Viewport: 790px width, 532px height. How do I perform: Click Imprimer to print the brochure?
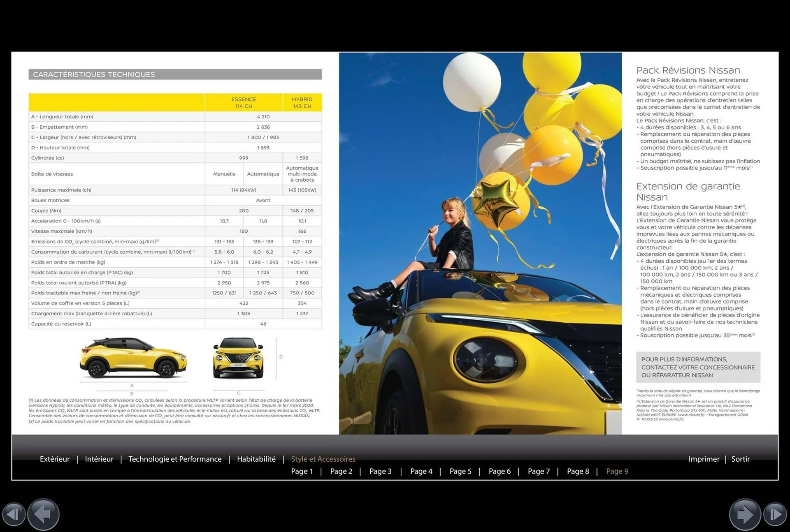point(704,459)
